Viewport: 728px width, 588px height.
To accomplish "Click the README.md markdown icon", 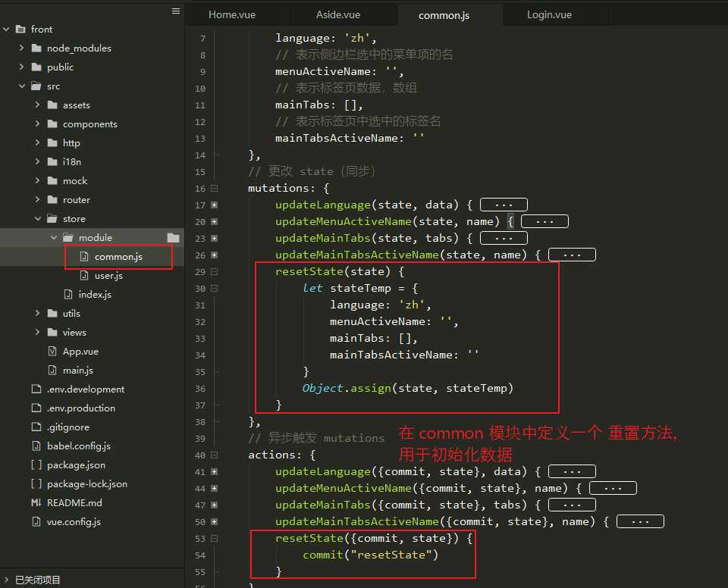I will tap(36, 502).
